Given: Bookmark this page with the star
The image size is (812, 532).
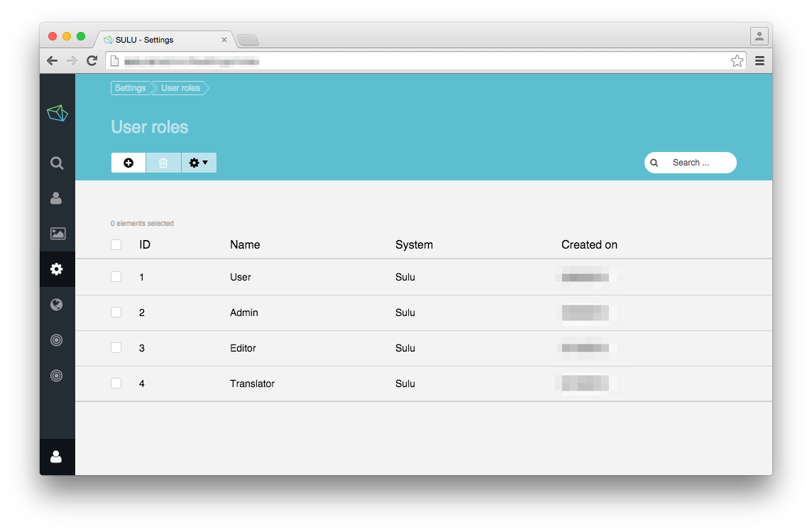Looking at the screenshot, I should [x=737, y=61].
